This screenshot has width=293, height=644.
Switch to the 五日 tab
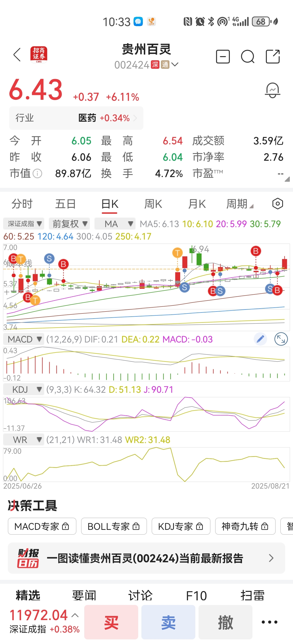click(x=65, y=204)
